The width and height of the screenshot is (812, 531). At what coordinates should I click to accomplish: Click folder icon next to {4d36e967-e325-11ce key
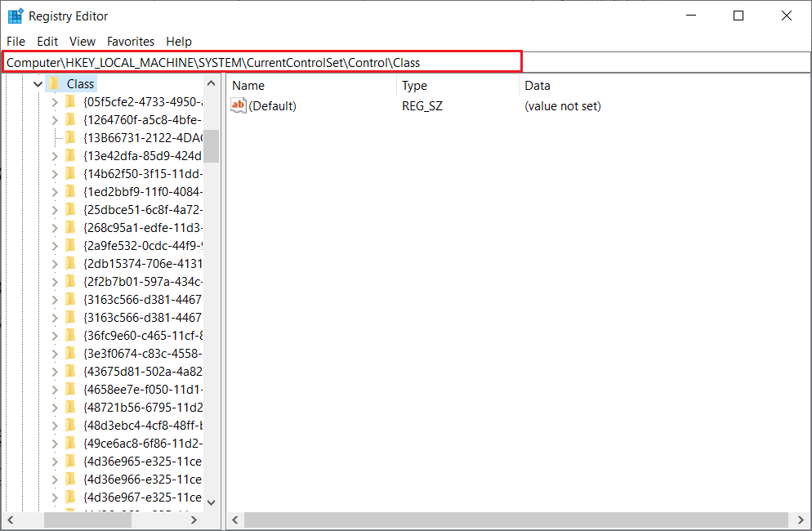pyautogui.click(x=71, y=497)
